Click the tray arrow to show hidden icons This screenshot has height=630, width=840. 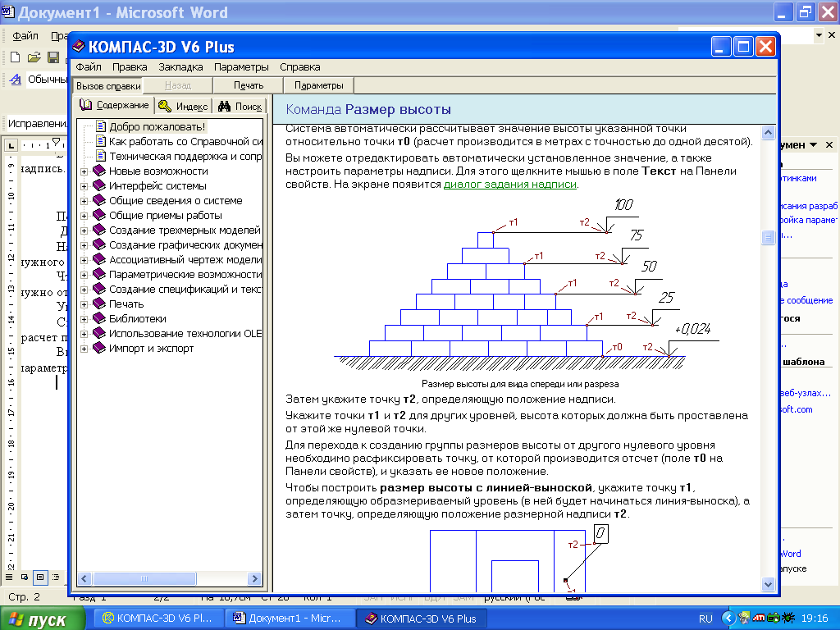point(728,619)
